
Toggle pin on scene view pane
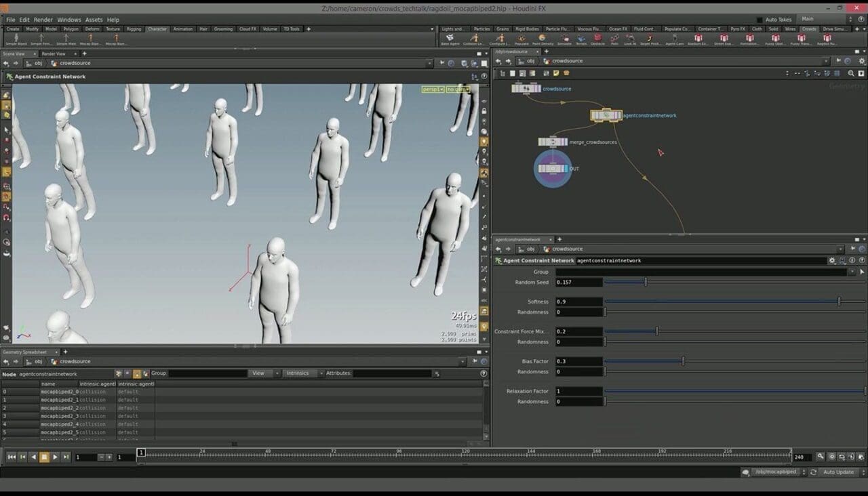point(441,63)
